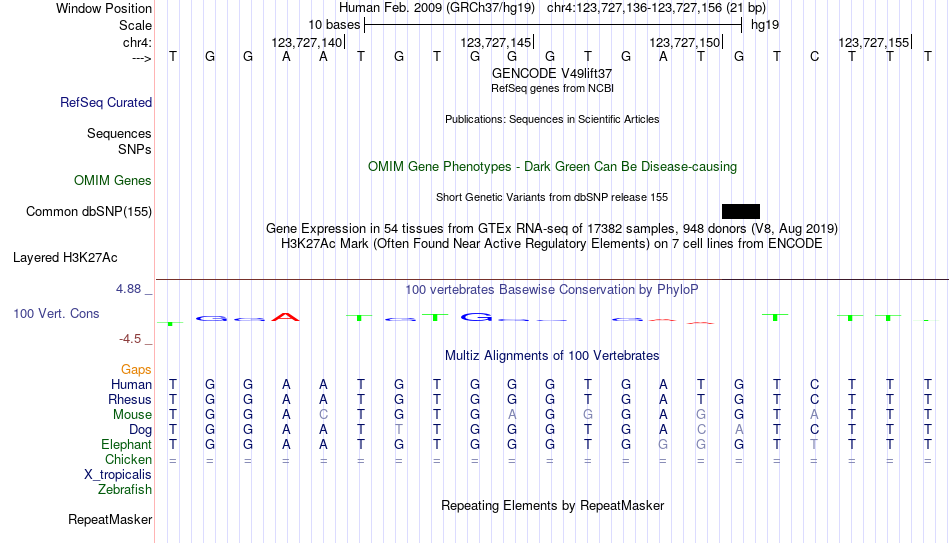Image resolution: width=950 pixels, height=543 pixels.
Task: Select the Elephant species label
Action: point(126,444)
